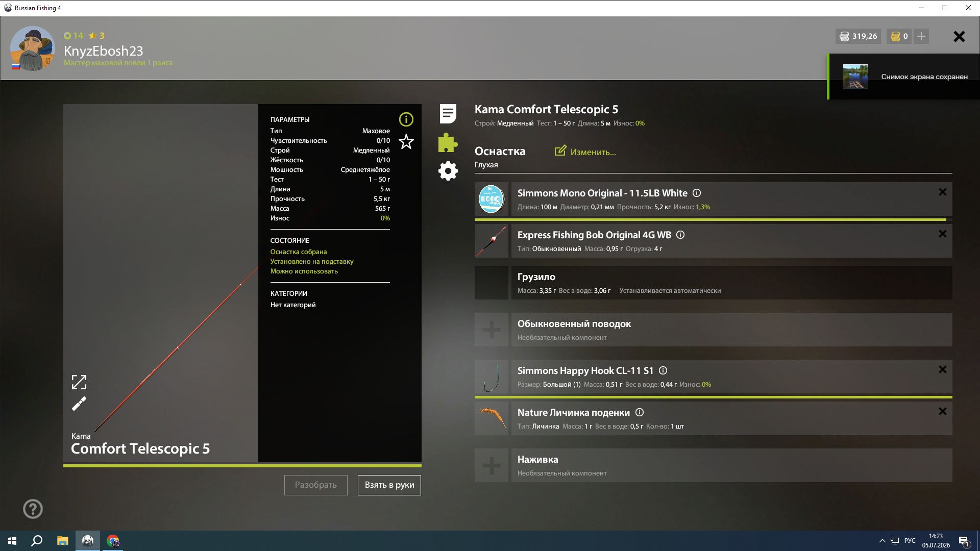Image resolution: width=980 pixels, height=551 pixels.
Task: Click Установлено на подставку status
Action: [x=312, y=261]
